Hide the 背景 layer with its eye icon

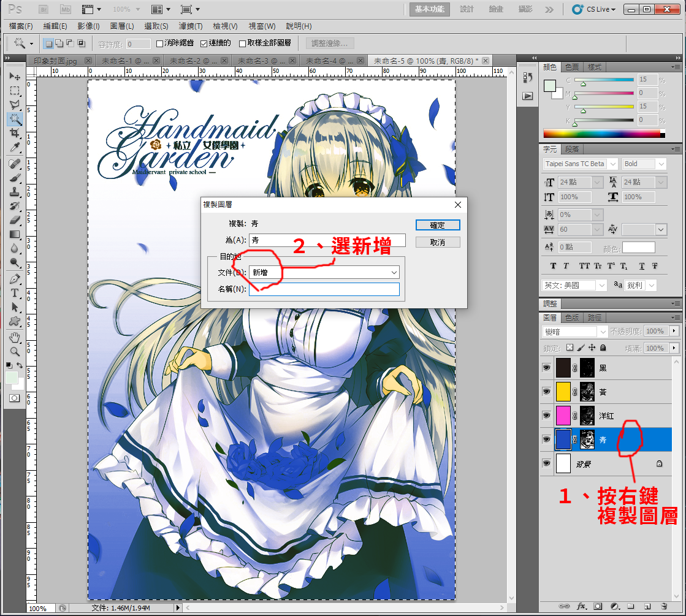[x=546, y=463]
